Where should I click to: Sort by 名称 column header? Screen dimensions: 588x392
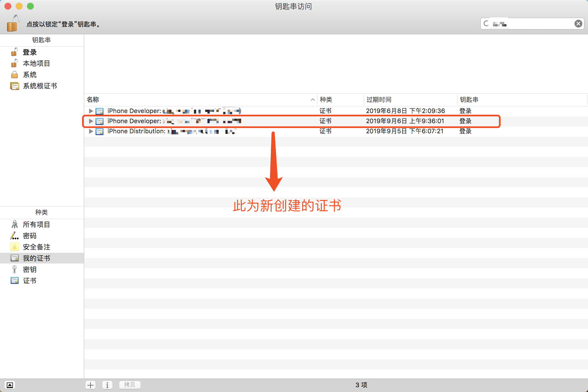coord(93,100)
